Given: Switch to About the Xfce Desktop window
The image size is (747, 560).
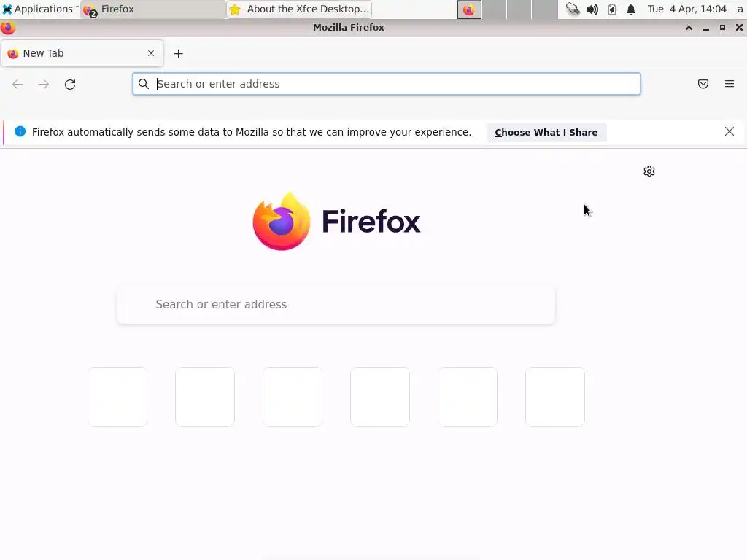Looking at the screenshot, I should [x=299, y=9].
